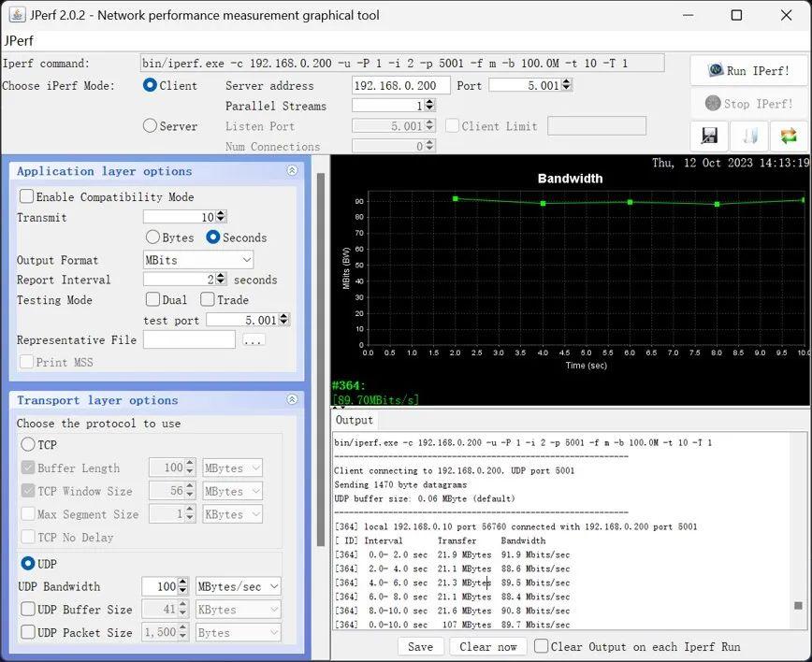Collapse the Transport layer options panel
This screenshot has height=662, width=812.
pos(292,400)
